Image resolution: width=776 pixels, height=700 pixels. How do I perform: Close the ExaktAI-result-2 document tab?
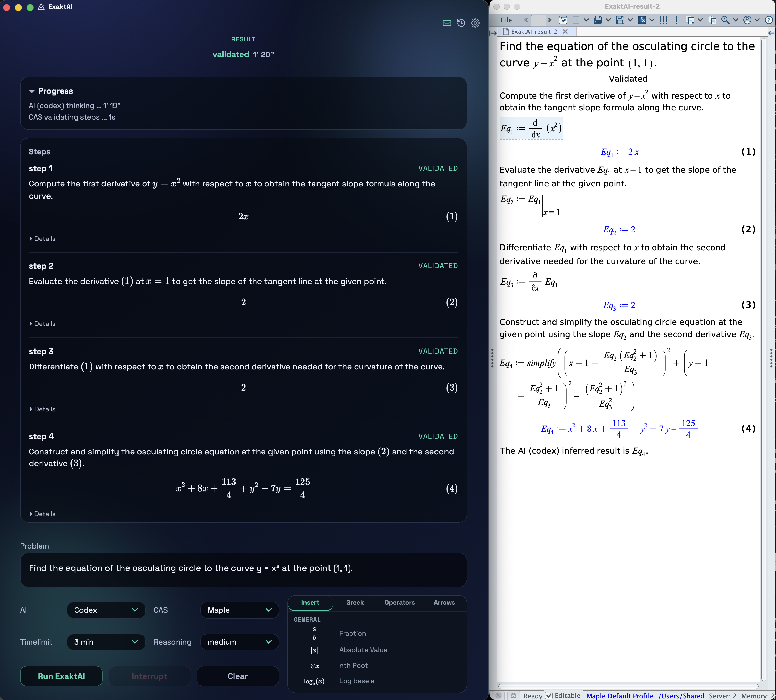(x=565, y=31)
